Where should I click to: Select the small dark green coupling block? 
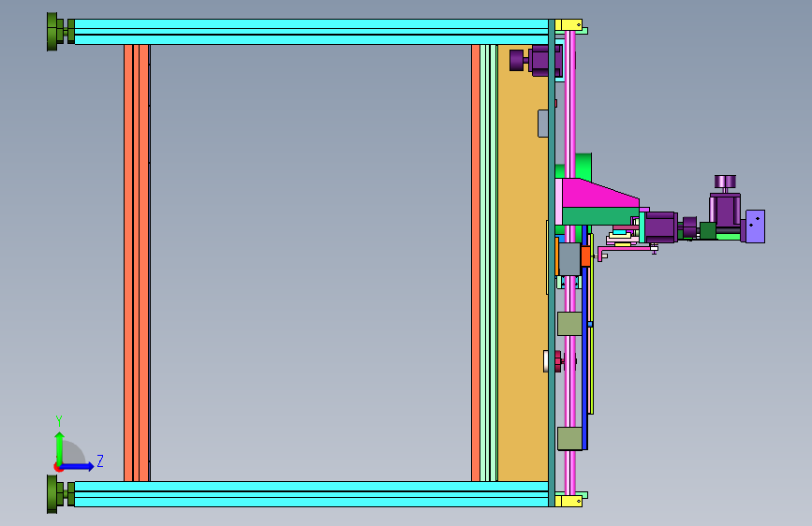point(707,231)
